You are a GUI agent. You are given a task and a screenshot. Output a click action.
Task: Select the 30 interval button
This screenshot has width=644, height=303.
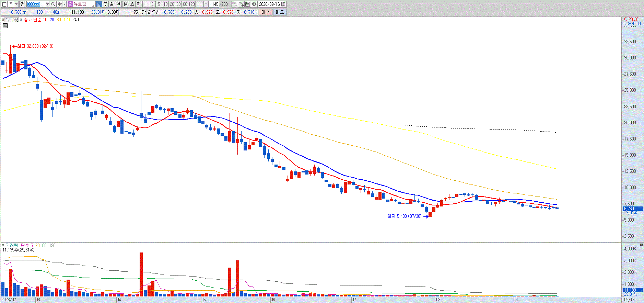tap(178, 4)
